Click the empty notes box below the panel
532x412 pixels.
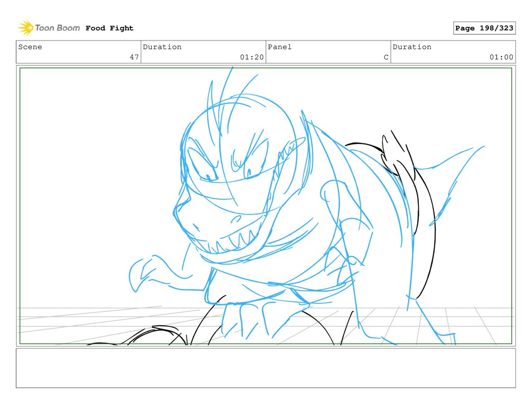(x=265, y=368)
